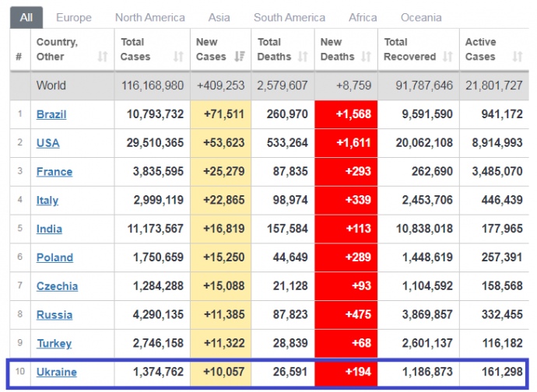
Task: Open the Ukraine country link
Action: (57, 372)
